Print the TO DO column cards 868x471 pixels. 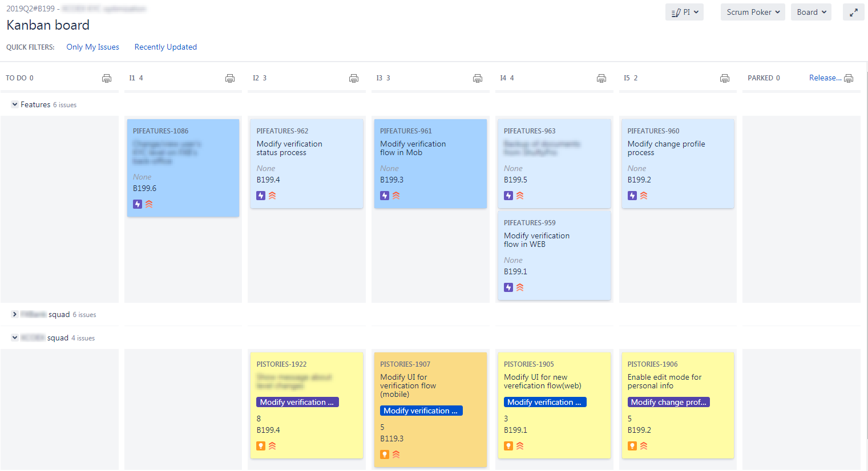click(107, 78)
